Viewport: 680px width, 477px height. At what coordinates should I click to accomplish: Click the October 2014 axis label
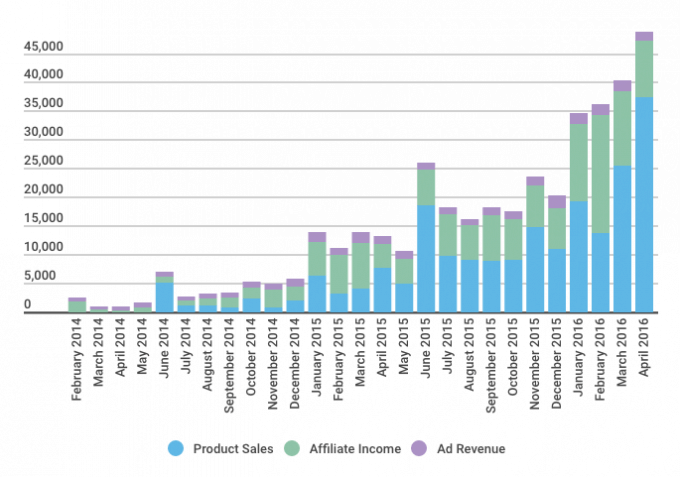[251, 357]
